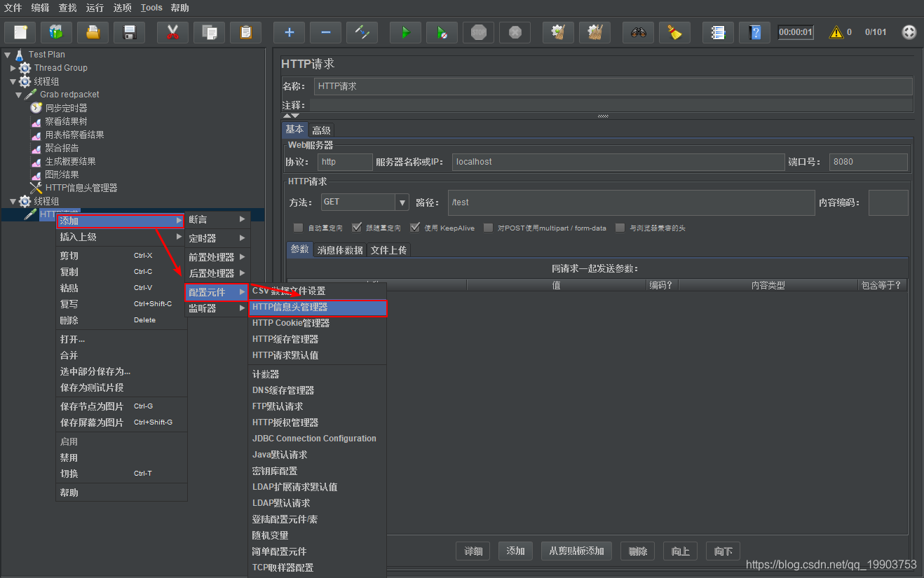Start the test with green play icon

click(x=405, y=32)
